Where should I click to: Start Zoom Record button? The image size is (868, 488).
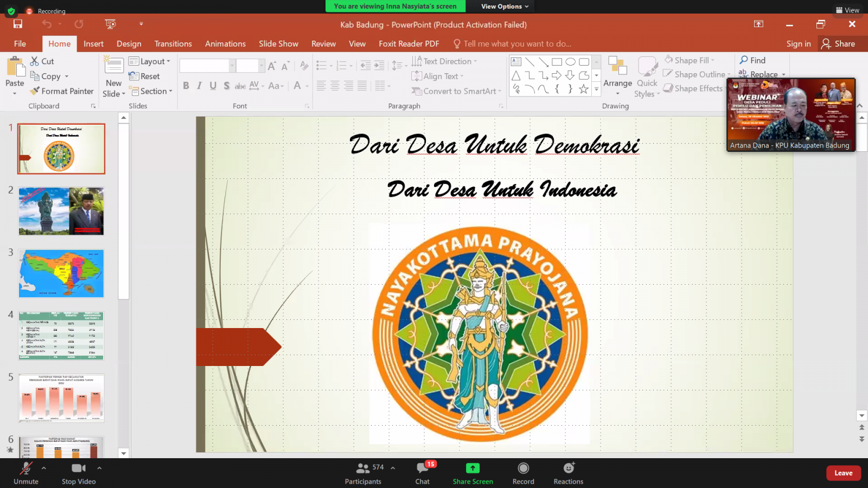coord(523,468)
